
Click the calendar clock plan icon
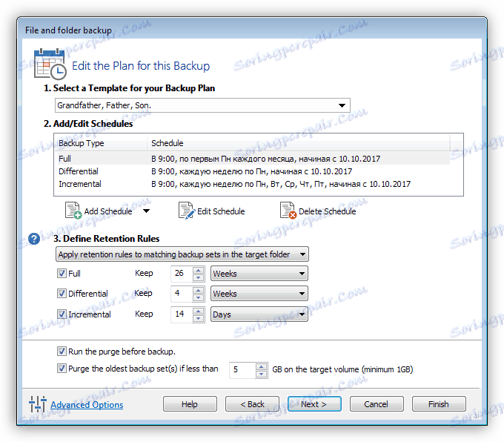50,64
